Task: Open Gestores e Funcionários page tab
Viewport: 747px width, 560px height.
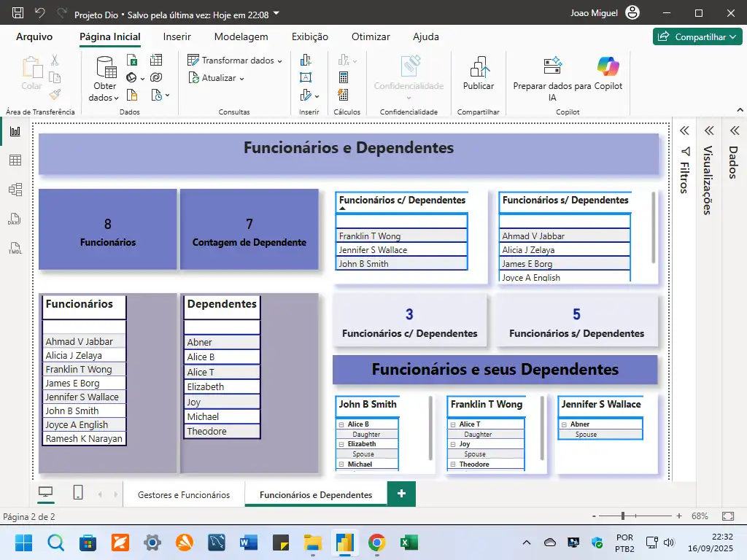Action: (184, 495)
